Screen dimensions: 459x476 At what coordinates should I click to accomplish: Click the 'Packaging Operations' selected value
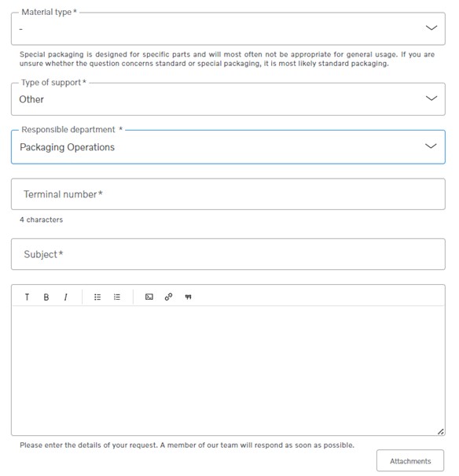coord(67,147)
